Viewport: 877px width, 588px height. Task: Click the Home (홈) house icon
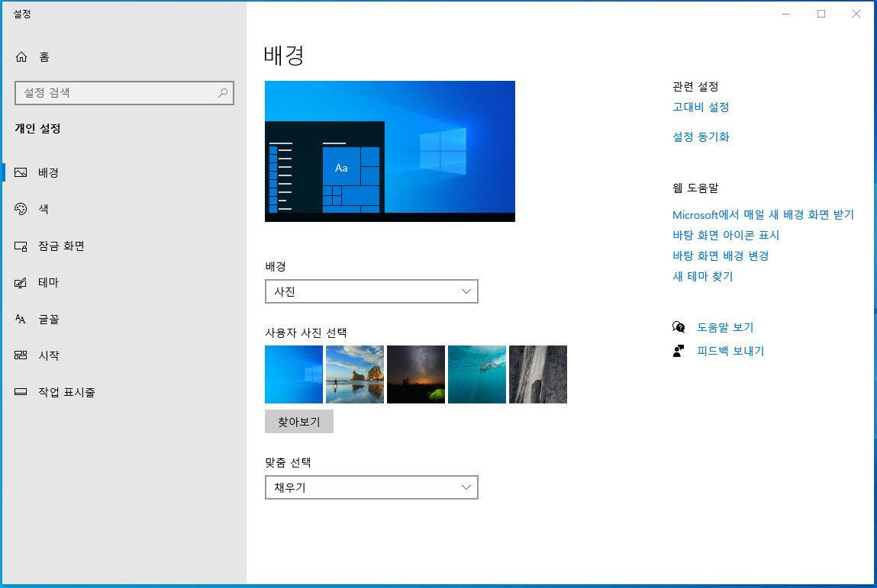coord(21,56)
